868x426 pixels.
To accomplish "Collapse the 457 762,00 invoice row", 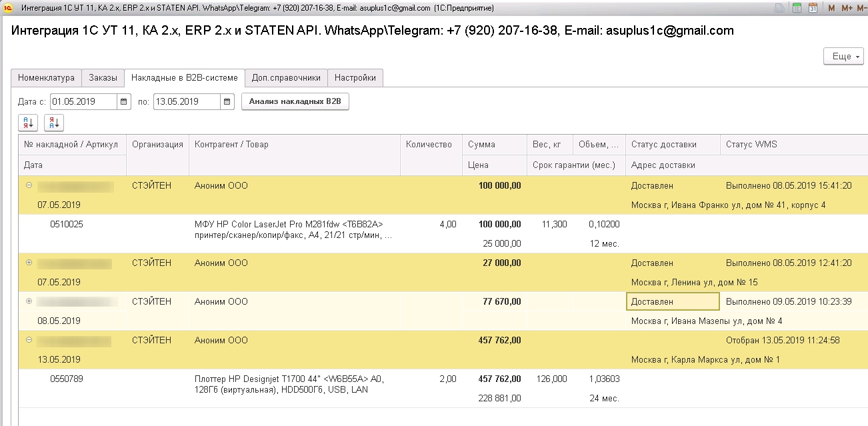I will (x=29, y=340).
